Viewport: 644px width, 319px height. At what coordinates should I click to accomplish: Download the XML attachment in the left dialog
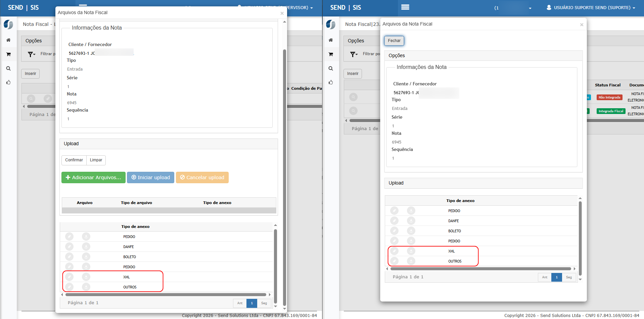pyautogui.click(x=86, y=277)
